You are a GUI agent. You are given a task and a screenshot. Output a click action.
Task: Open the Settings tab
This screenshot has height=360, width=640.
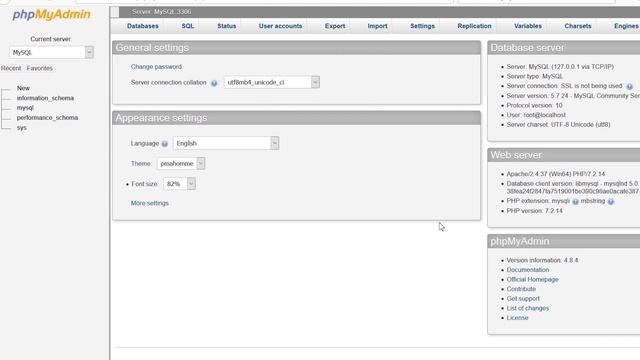pos(422,26)
